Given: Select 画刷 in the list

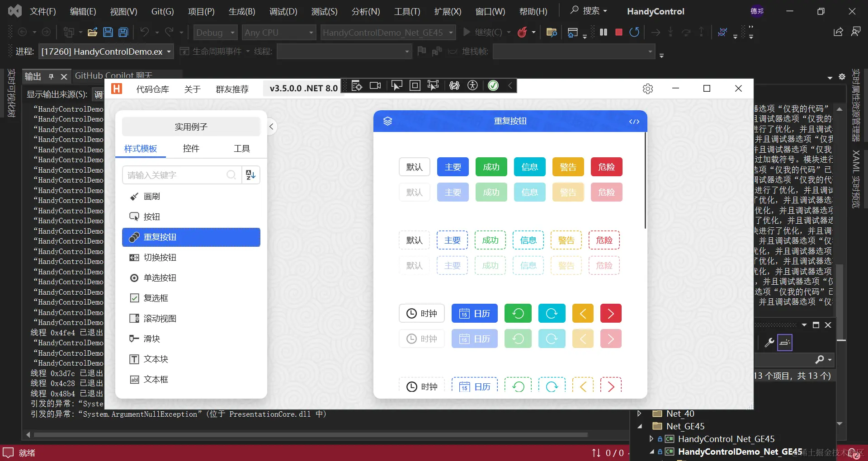Looking at the screenshot, I should (191, 197).
